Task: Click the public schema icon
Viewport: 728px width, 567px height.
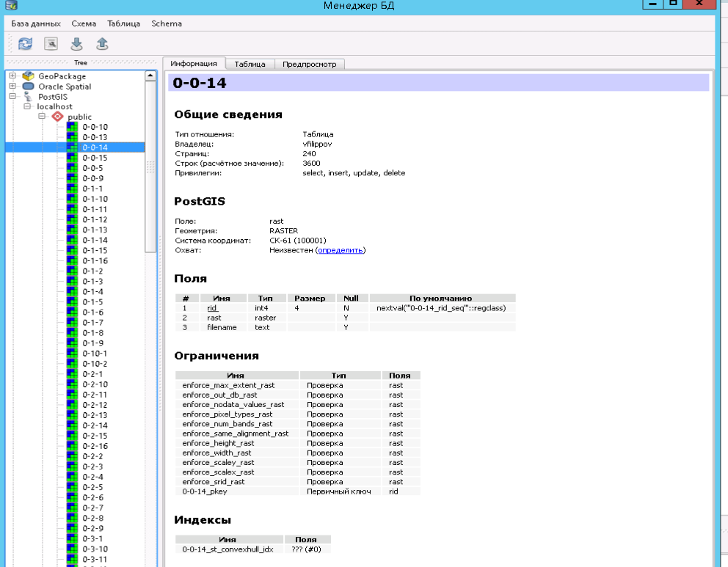Action: click(57, 117)
